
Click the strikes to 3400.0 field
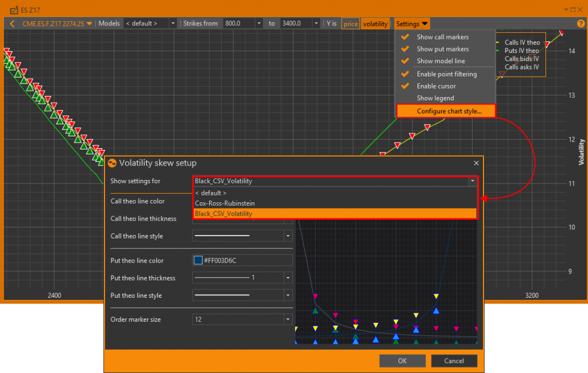point(296,24)
